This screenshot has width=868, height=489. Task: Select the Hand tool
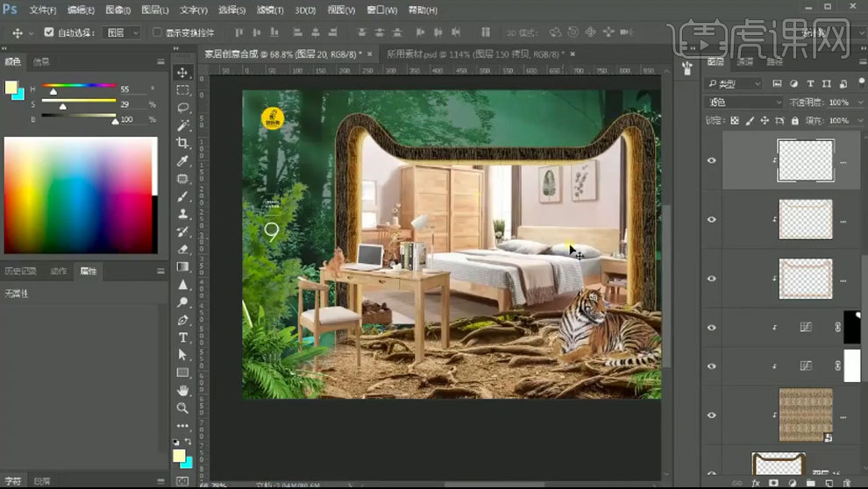[x=182, y=390]
